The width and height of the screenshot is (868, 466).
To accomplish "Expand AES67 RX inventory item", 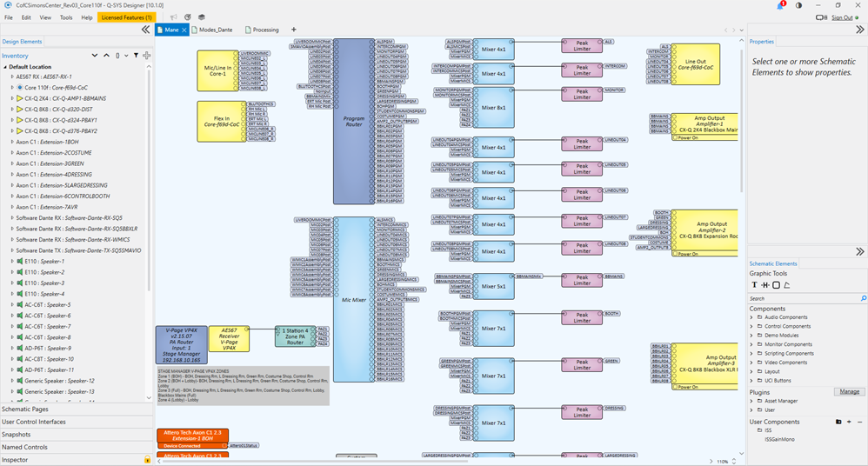I will pyautogui.click(x=12, y=77).
